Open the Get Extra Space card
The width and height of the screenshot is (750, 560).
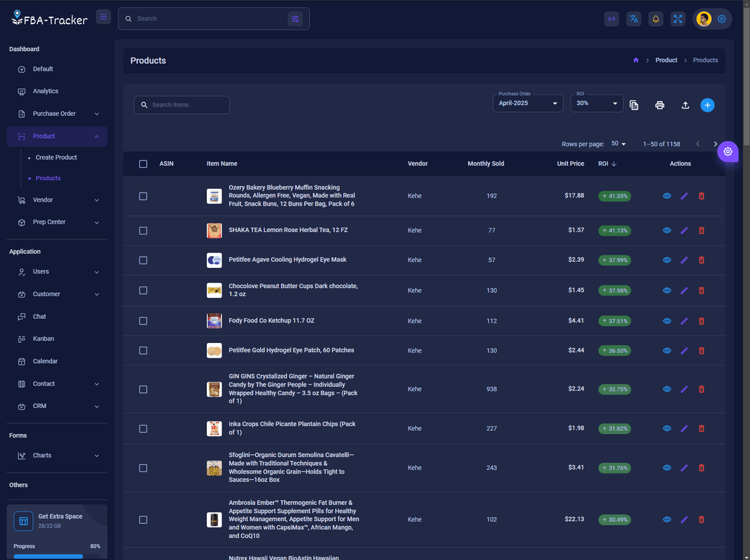pos(57,531)
